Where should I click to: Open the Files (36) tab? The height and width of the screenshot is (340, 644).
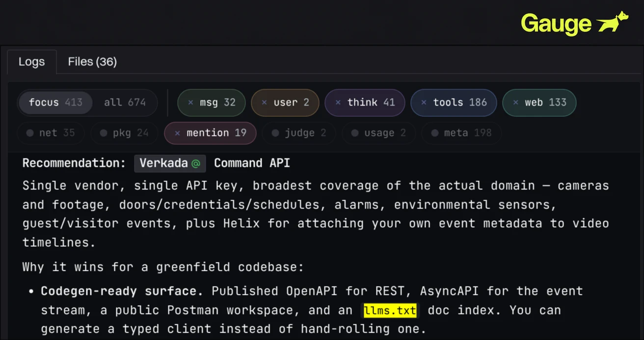92,62
